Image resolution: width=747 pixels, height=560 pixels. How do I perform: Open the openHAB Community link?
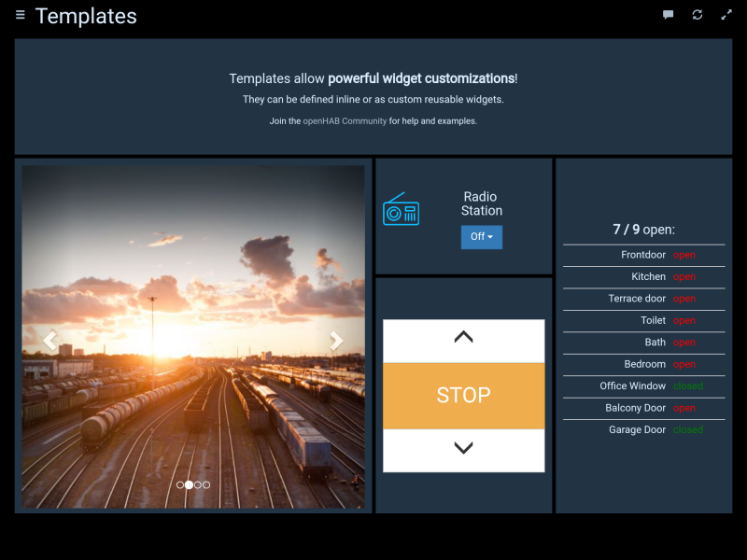(345, 121)
